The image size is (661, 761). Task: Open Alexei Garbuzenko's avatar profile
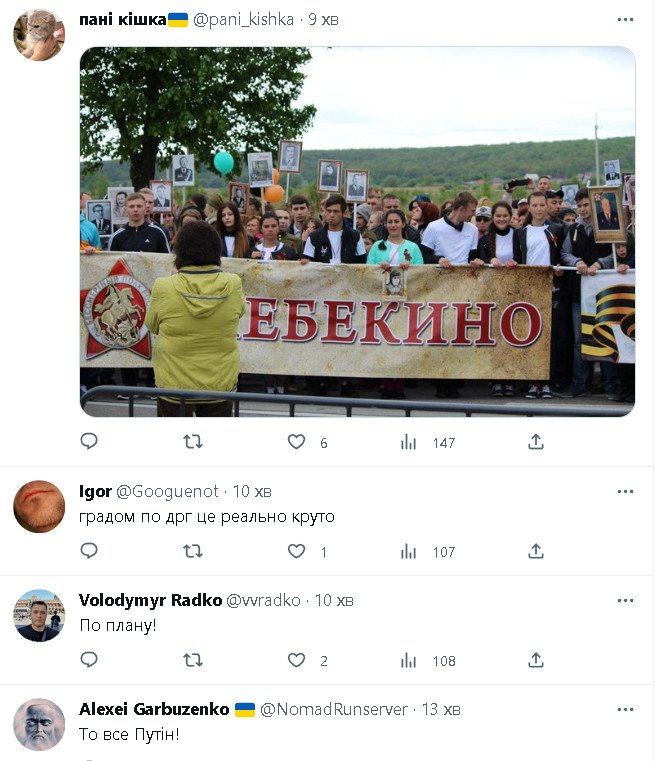tap(39, 724)
